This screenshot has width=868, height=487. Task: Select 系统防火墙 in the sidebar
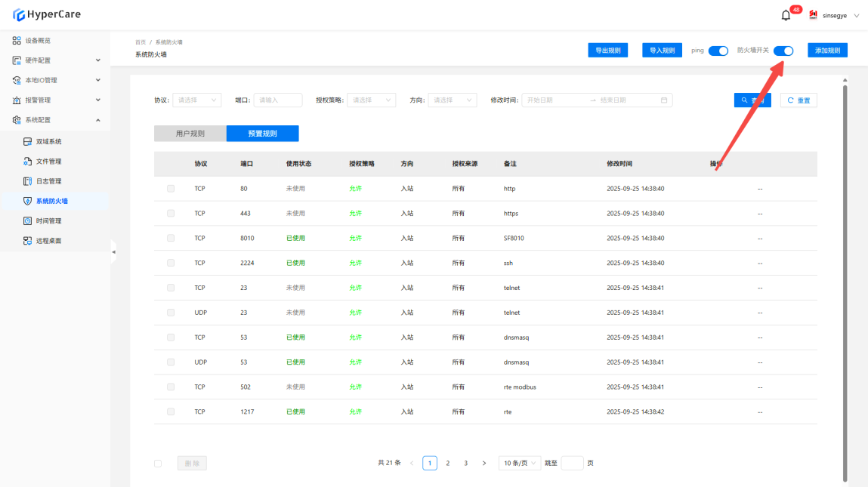pyautogui.click(x=51, y=201)
